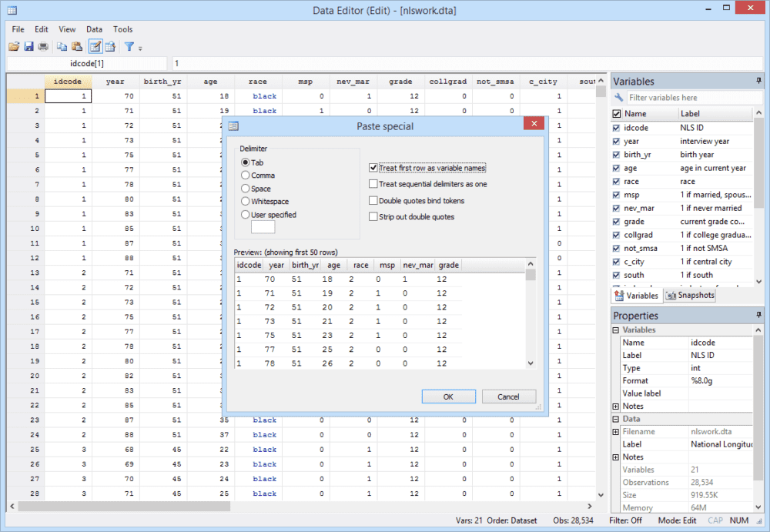The width and height of the screenshot is (770, 532).
Task: Select the Comma delimiter radio button
Action: (246, 176)
